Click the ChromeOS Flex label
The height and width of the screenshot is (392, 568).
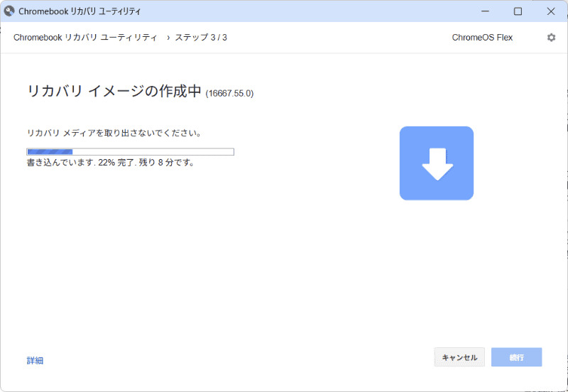482,38
